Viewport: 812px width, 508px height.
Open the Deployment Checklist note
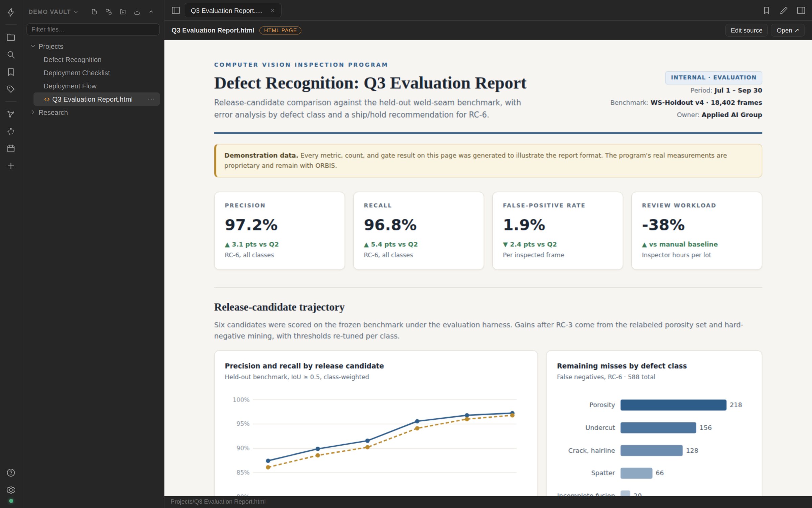(x=77, y=73)
